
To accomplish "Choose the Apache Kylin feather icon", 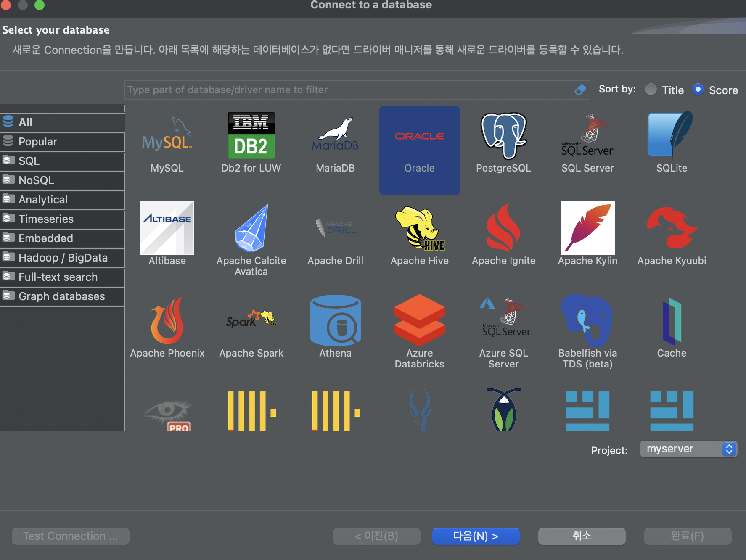I will (587, 227).
